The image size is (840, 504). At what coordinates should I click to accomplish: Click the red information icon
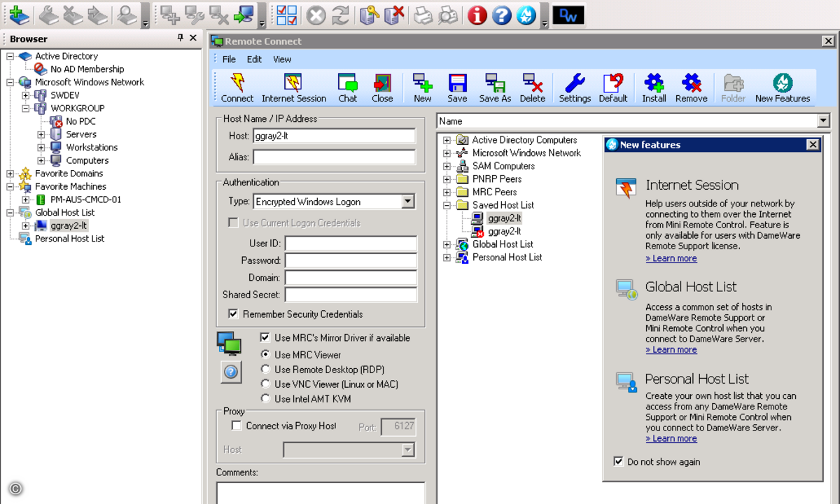click(x=477, y=15)
